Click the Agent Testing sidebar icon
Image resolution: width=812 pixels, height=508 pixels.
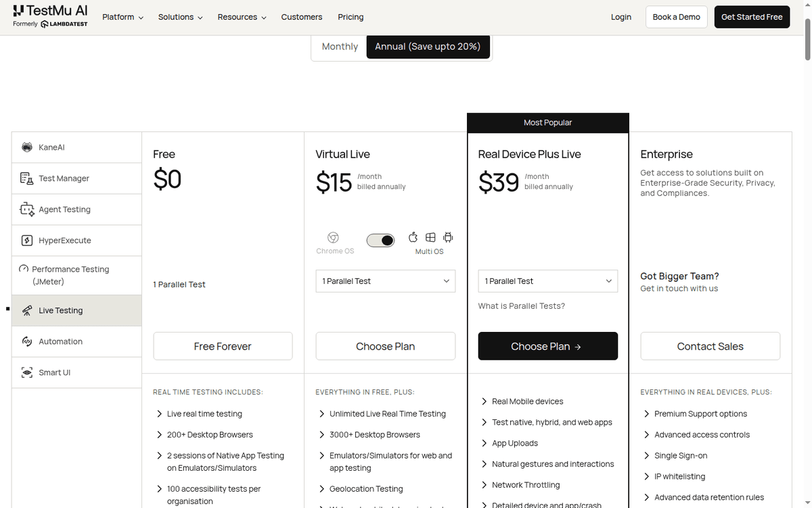coord(27,210)
